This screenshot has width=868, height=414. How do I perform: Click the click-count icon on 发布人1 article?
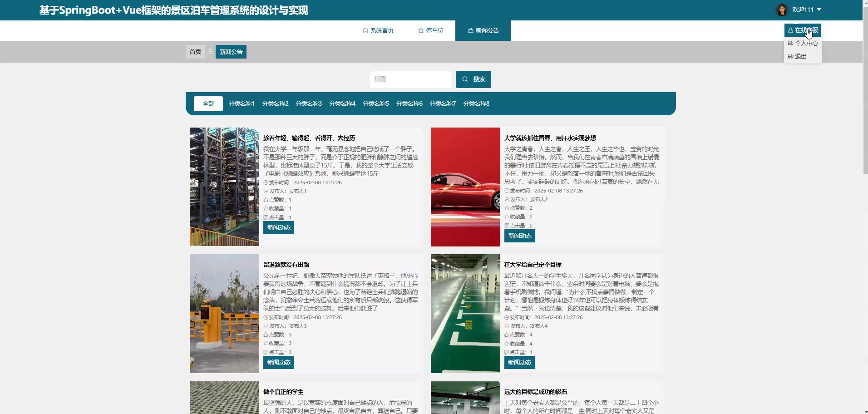pyautogui.click(x=266, y=218)
